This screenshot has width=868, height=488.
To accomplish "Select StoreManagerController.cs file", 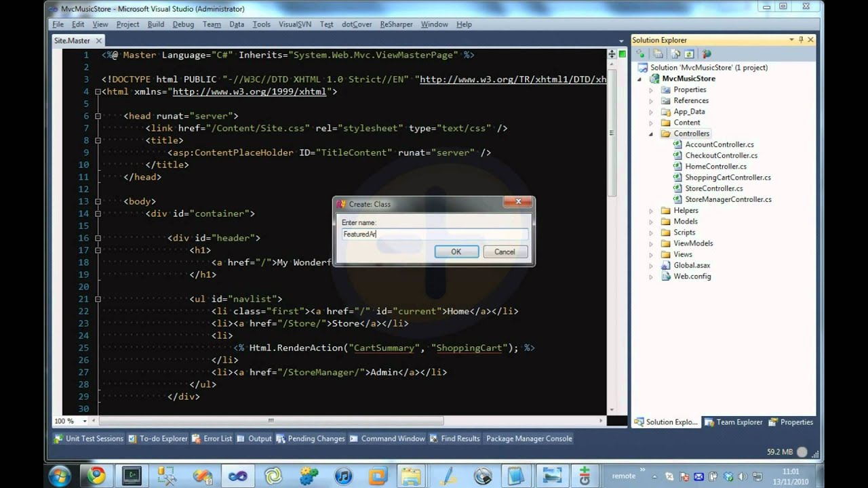I will tap(728, 199).
